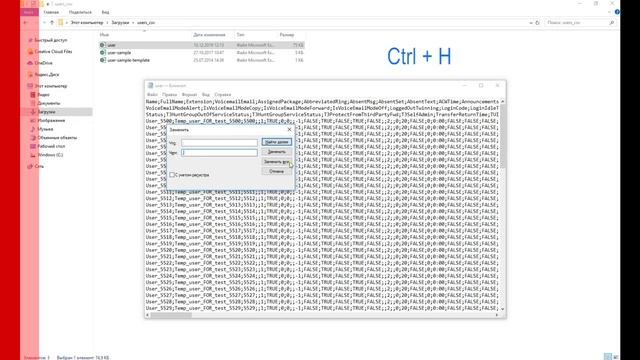Open 'Яндекс.Диск' in the navigation pane
This screenshot has height=360, width=640.
coord(47,75)
